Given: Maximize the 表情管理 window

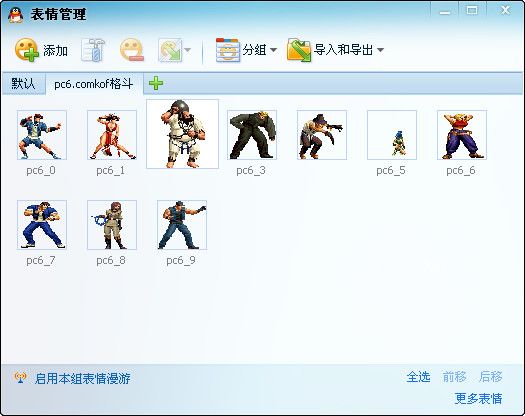Looking at the screenshot, I should click(x=472, y=10).
